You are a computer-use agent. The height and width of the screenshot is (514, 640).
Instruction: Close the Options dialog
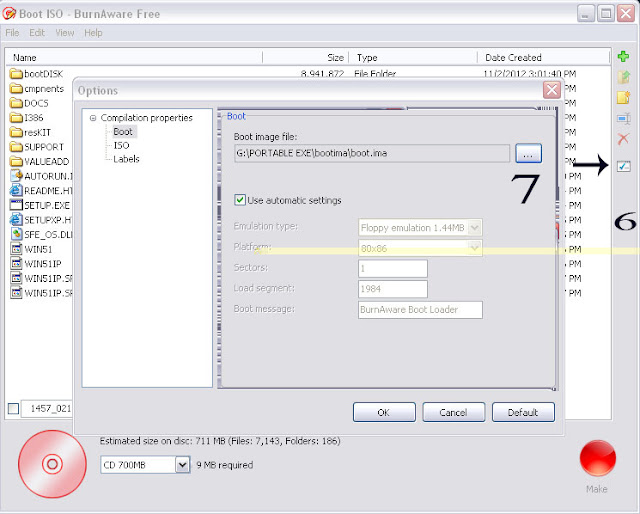552,90
